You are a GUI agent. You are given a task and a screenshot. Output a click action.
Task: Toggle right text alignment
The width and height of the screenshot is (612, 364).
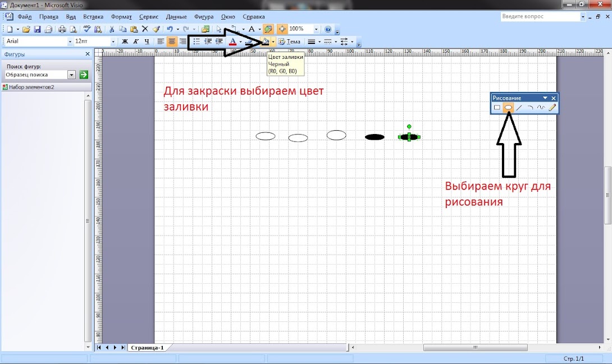[182, 42]
